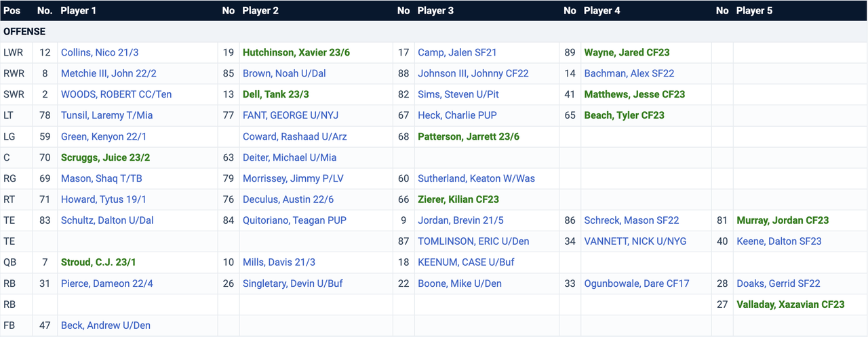Viewport: 868px width, 337px height.
Task: Open Xazavian Valladay player link
Action: click(x=791, y=304)
